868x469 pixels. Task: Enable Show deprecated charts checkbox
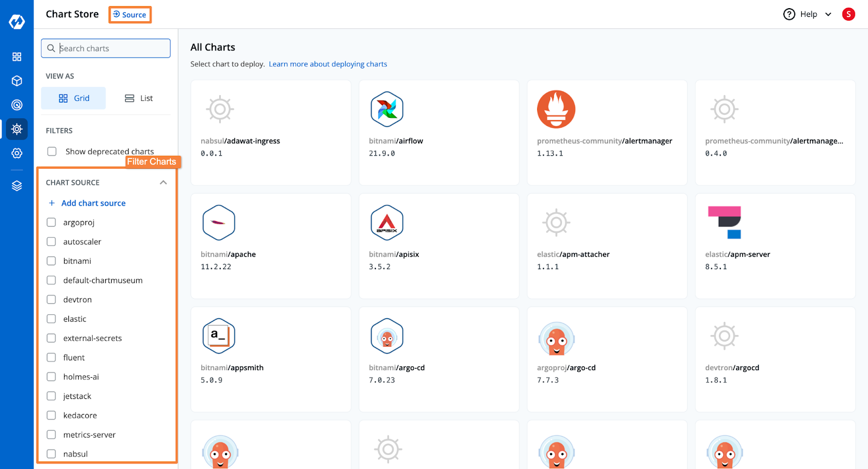click(52, 151)
